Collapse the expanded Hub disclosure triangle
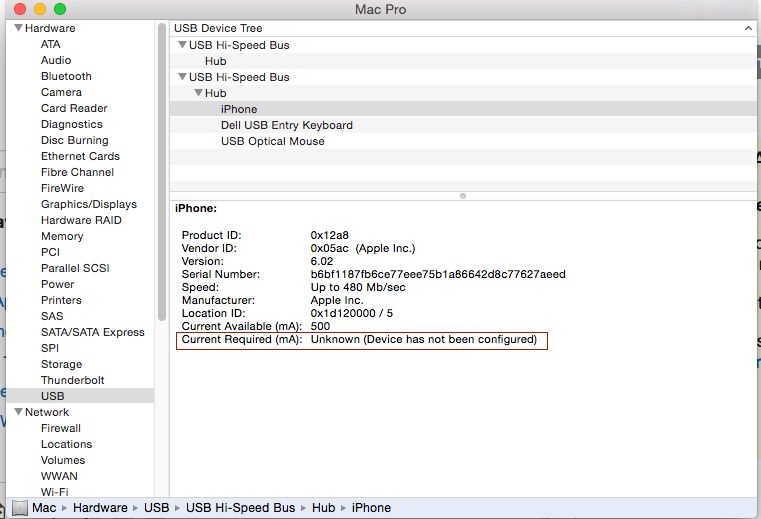 tap(199, 93)
